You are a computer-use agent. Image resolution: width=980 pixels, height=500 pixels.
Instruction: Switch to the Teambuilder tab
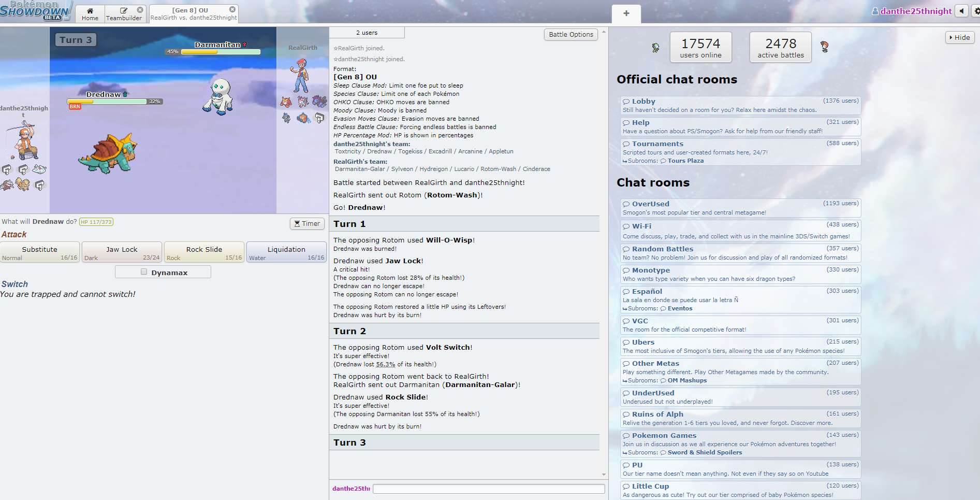point(124,14)
